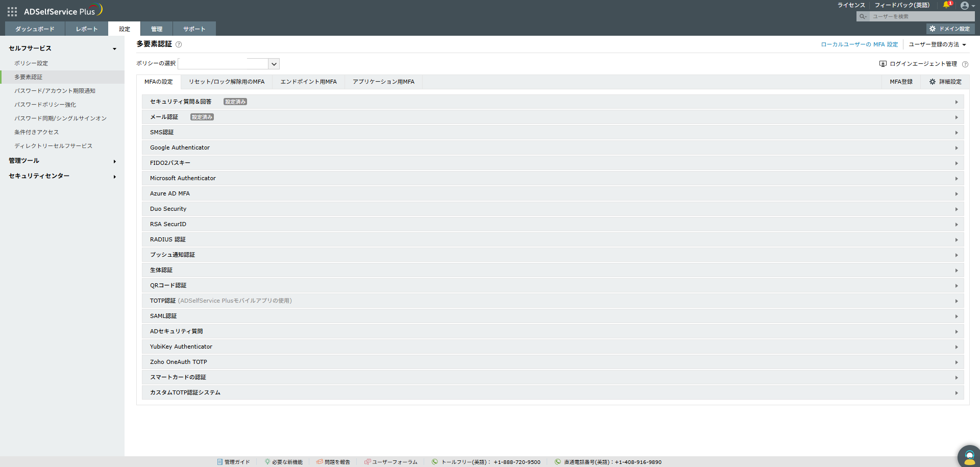Expand the スマートカードの認証 row
980x467 pixels.
(x=553, y=378)
